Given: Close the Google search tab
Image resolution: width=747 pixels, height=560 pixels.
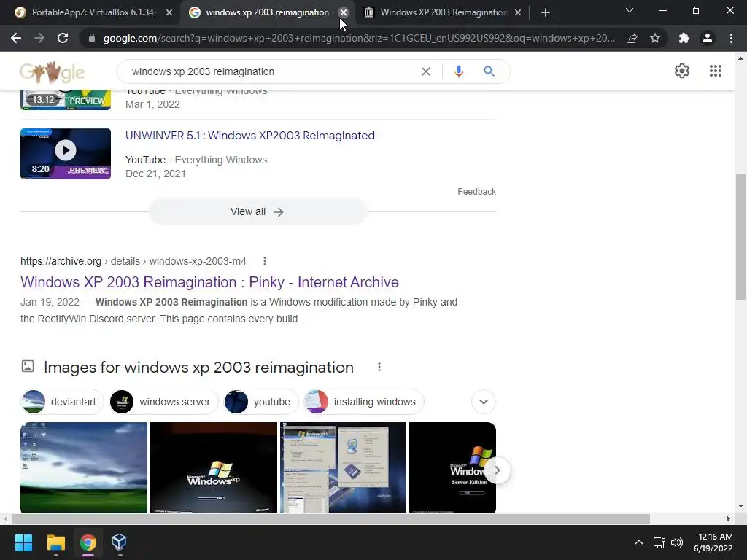Looking at the screenshot, I should point(344,12).
